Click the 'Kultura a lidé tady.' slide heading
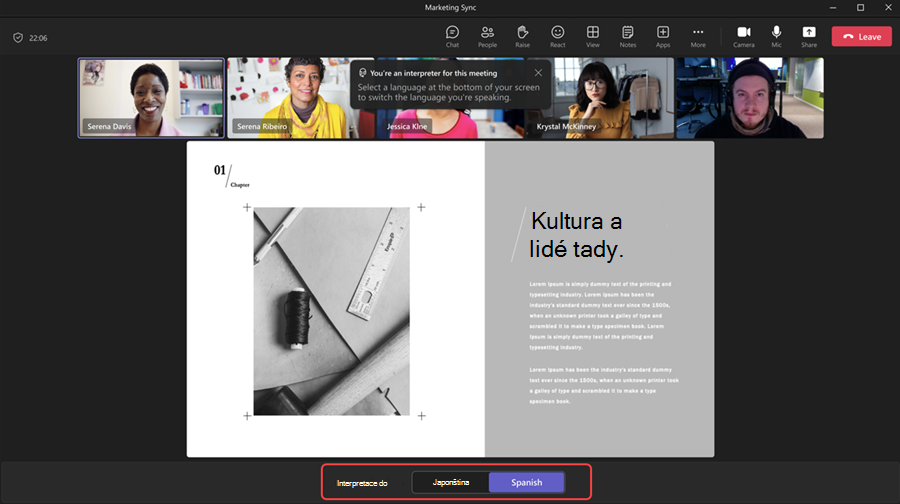 576,235
